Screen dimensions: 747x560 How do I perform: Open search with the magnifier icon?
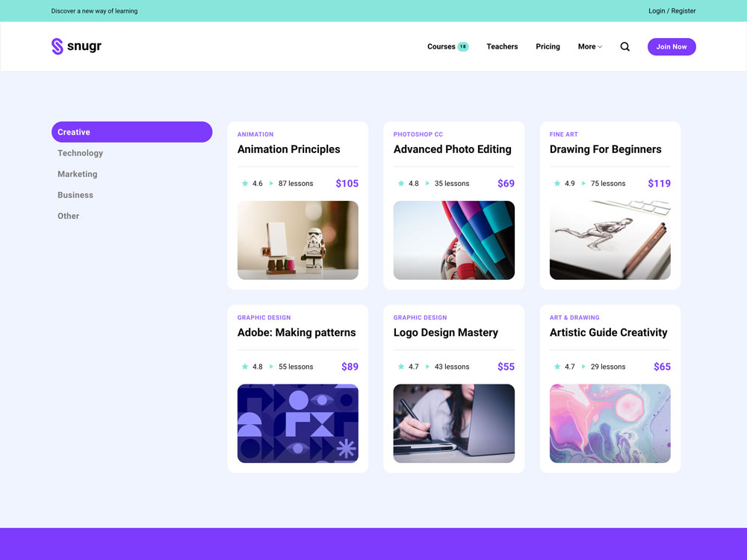pos(624,46)
